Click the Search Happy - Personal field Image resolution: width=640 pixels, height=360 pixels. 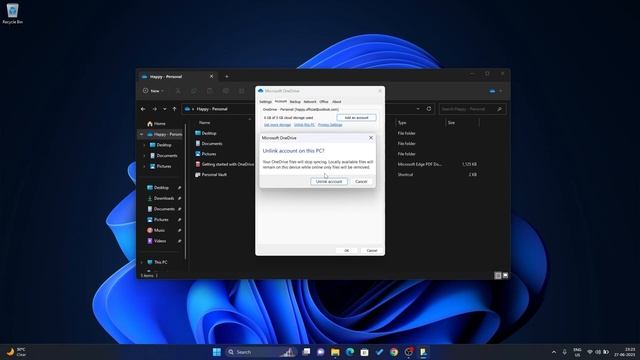[x=472, y=109]
